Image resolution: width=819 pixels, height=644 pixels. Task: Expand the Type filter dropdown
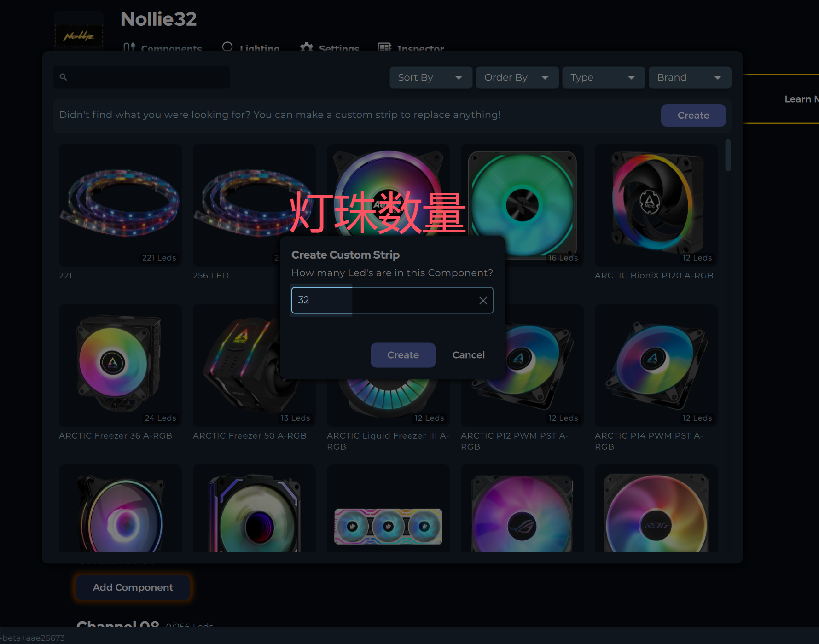click(x=603, y=77)
